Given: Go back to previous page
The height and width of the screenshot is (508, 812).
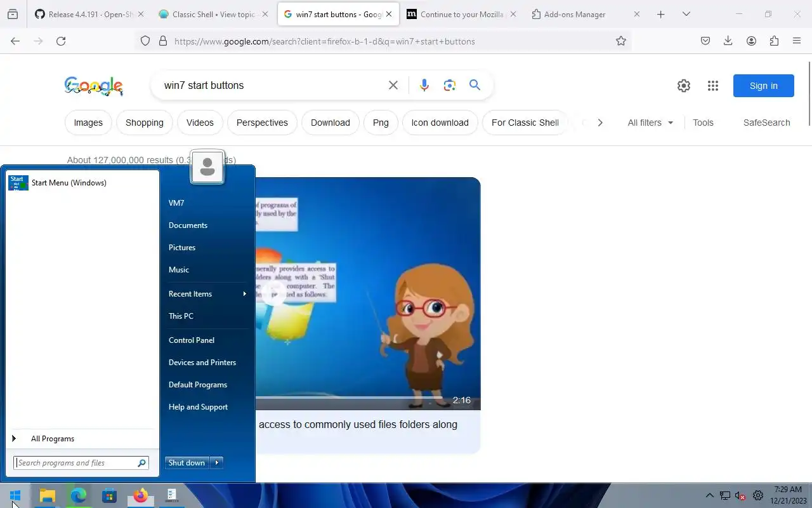Looking at the screenshot, I should (x=15, y=41).
